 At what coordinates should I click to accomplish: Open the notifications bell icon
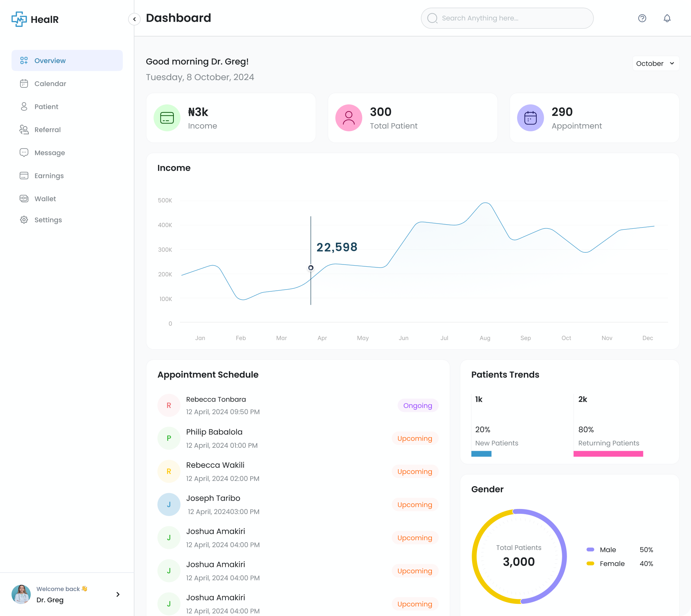(667, 18)
